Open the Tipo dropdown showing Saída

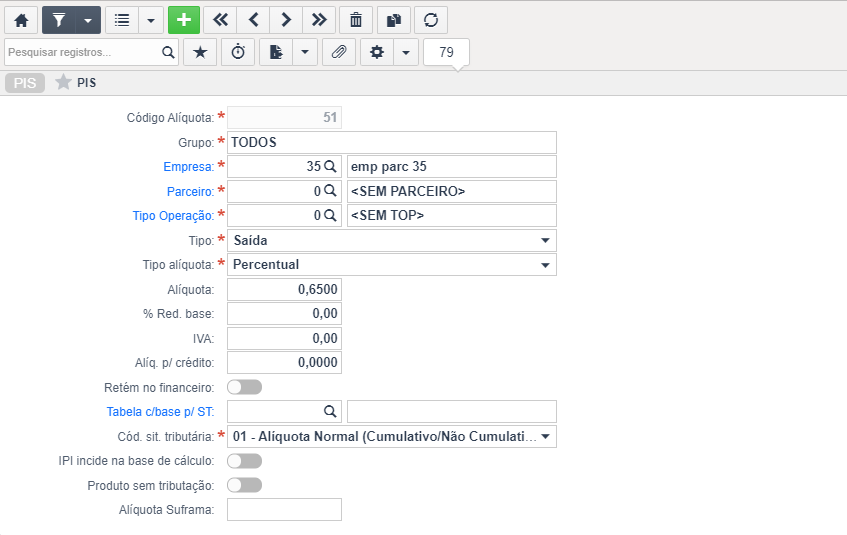point(392,240)
